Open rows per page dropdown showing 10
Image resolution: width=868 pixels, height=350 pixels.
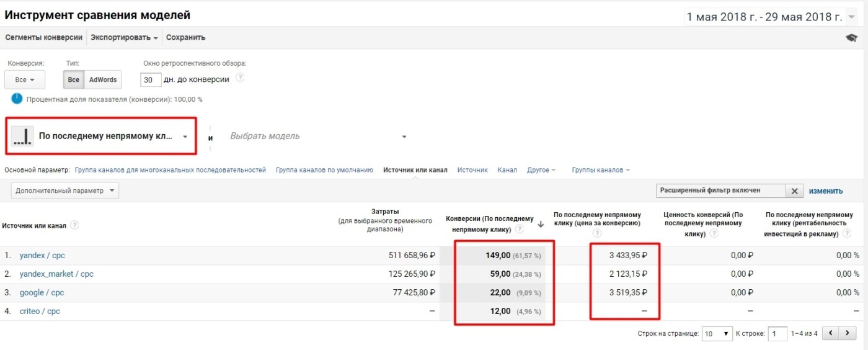[717, 333]
